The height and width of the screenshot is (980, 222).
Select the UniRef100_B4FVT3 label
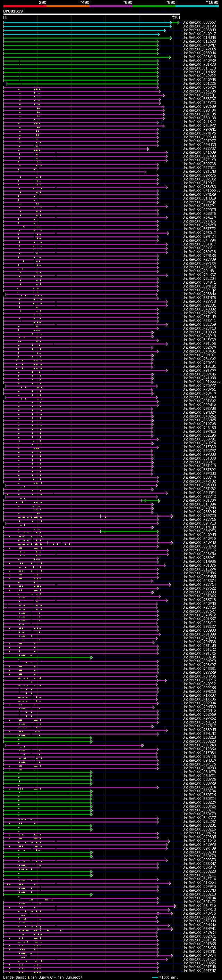(x=199, y=103)
